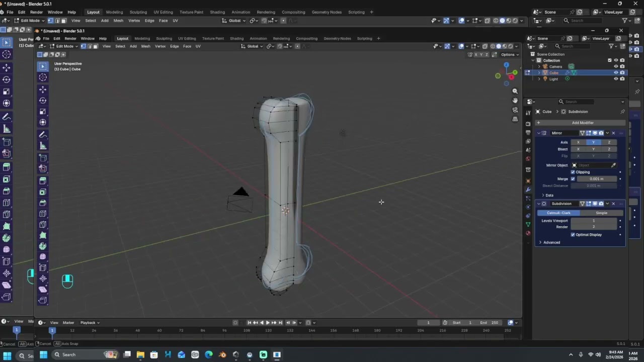644x362 pixels.
Task: Select the Move tool in outer window toolbar
Action: (7, 67)
